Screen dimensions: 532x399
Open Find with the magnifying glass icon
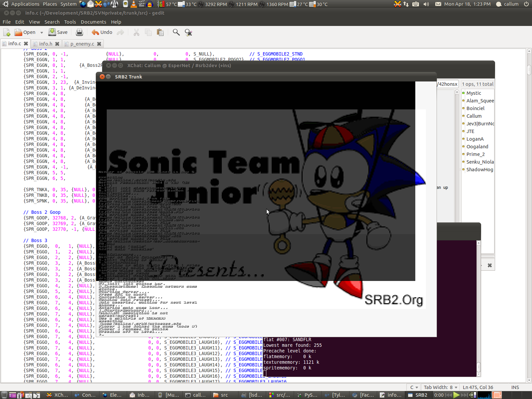tap(176, 32)
